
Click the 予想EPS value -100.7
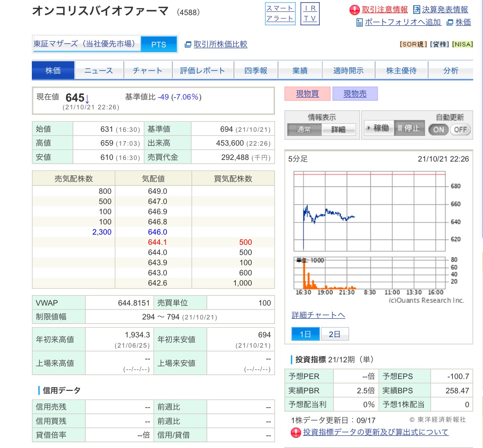[x=458, y=377]
